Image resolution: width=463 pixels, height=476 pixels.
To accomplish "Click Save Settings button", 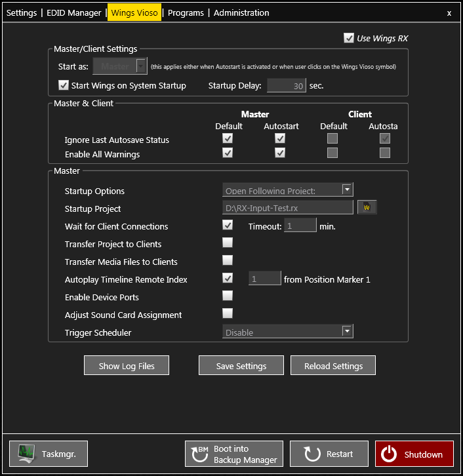I will pos(241,365).
